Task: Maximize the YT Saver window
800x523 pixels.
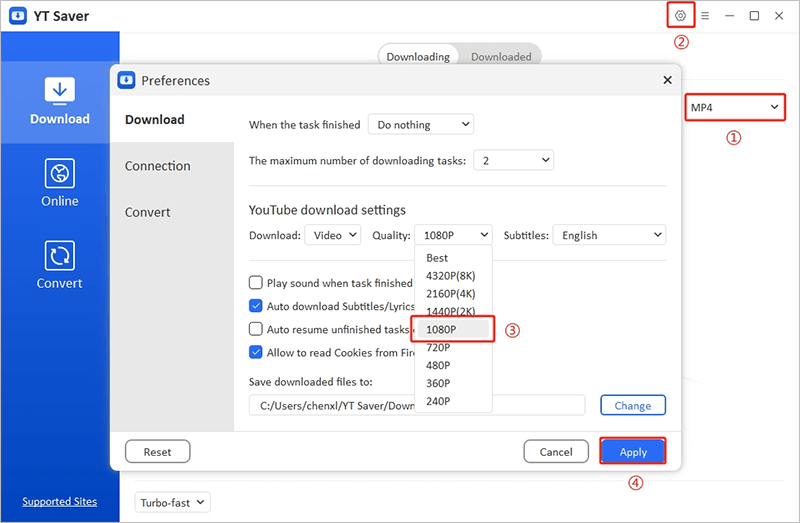Action: click(754, 16)
